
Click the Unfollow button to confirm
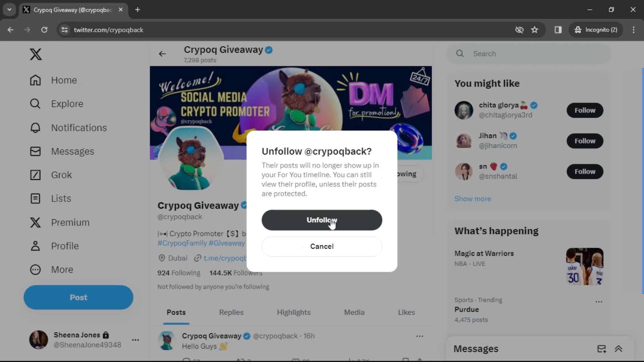tap(322, 220)
